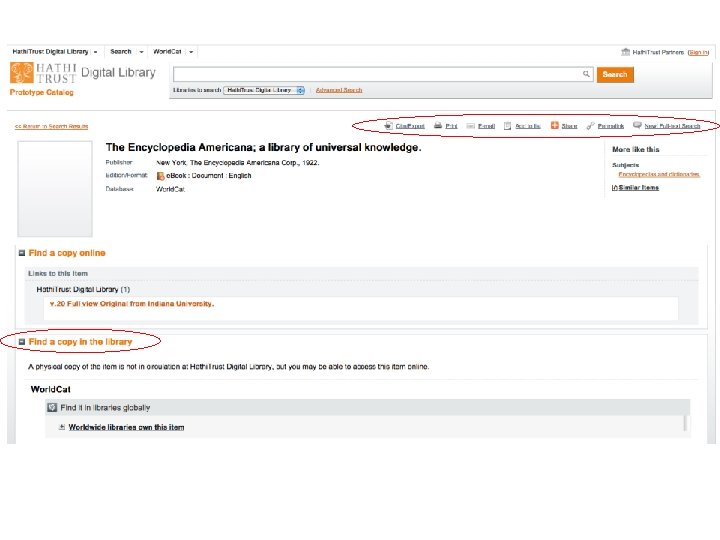Click the Worldwide libraries own this item link
This screenshot has height=540, width=720.
[x=126, y=427]
